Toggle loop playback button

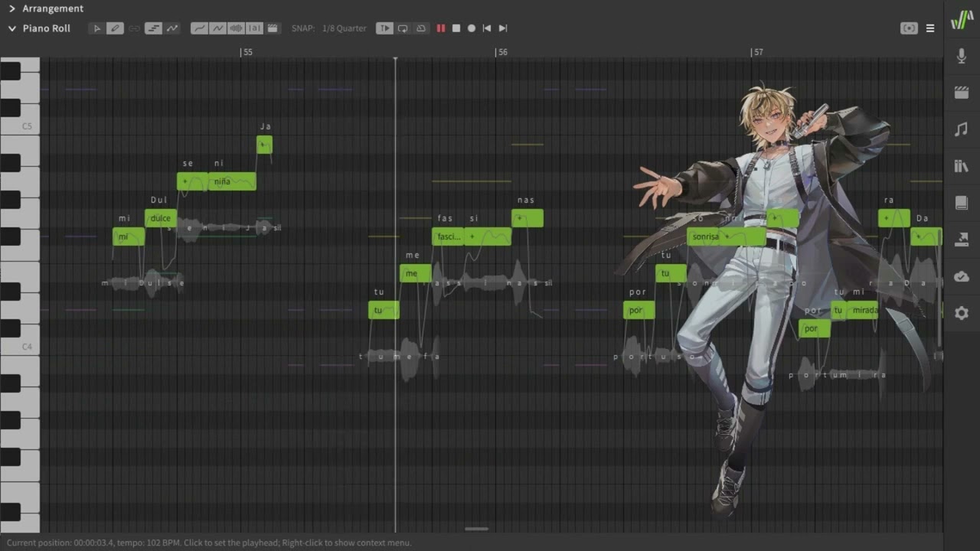[x=403, y=28]
